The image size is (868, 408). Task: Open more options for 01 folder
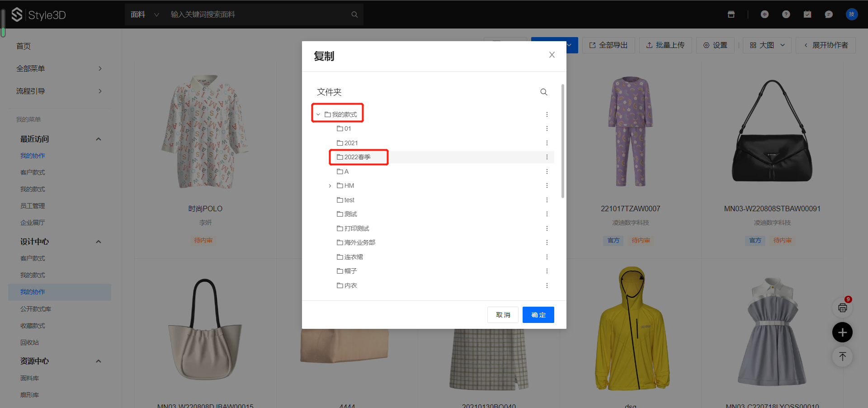click(x=547, y=128)
